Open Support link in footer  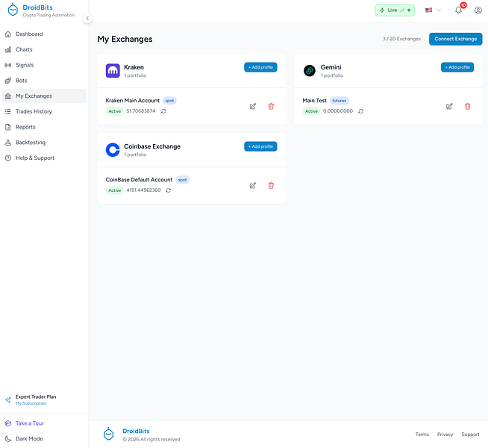pos(470,435)
